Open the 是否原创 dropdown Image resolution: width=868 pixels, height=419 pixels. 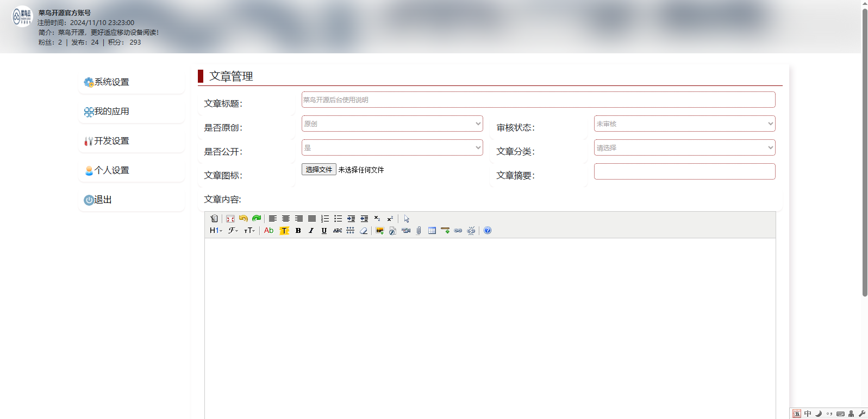(392, 124)
